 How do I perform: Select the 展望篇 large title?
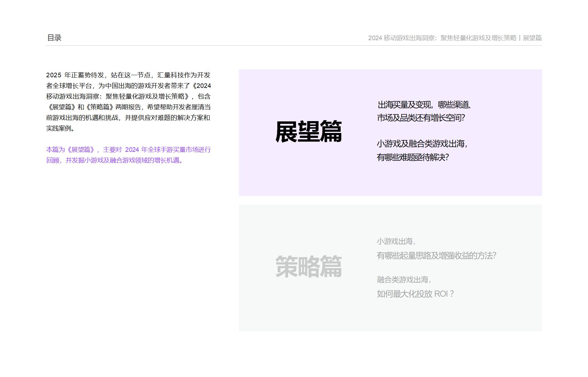click(x=308, y=132)
